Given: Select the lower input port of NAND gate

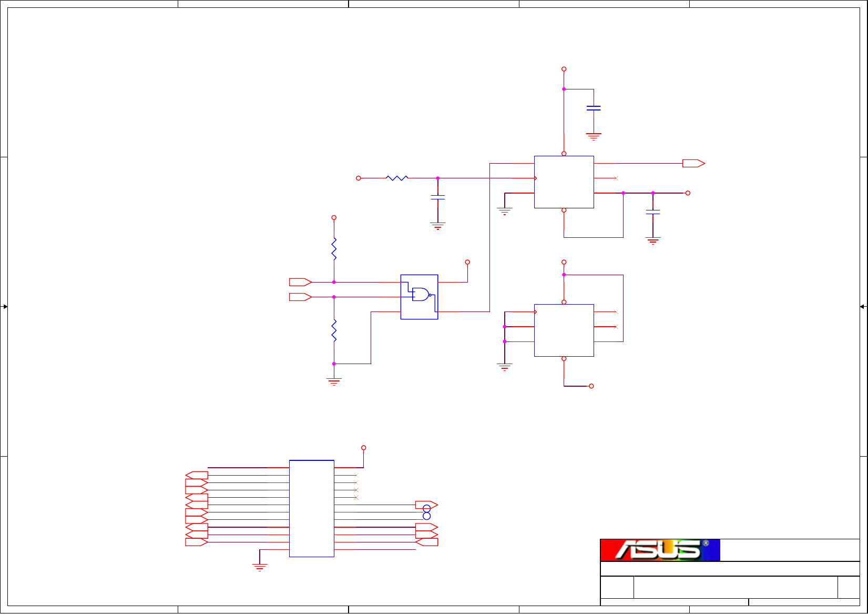Looking at the screenshot, I should pyautogui.click(x=300, y=297).
